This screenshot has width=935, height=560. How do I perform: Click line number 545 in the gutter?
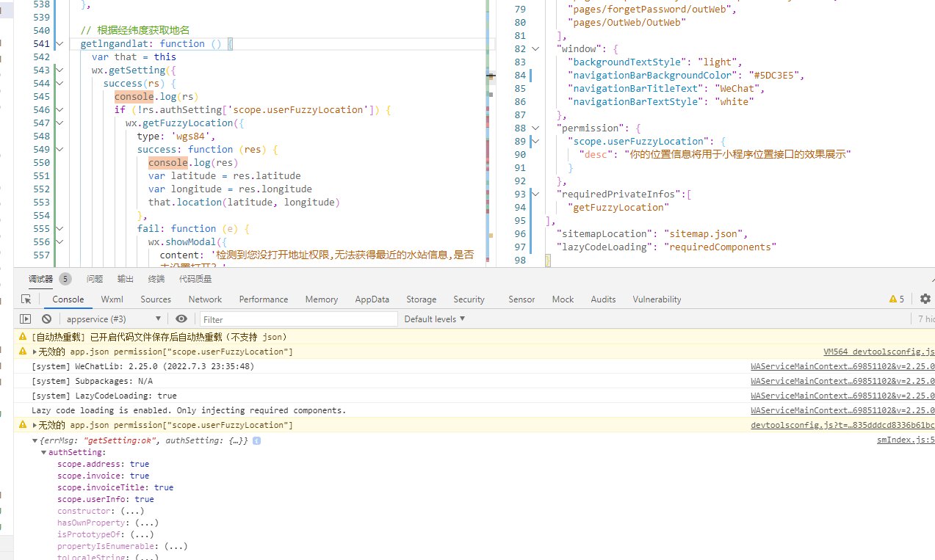[42, 97]
